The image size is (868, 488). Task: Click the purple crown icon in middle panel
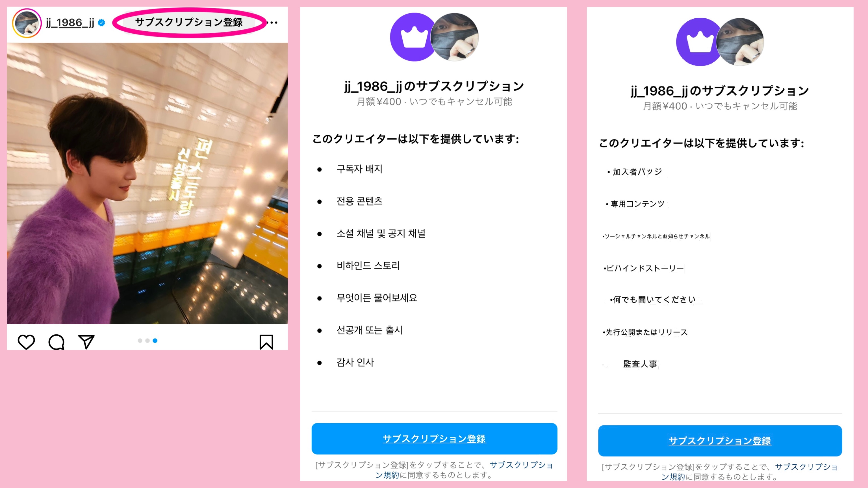[x=413, y=37]
